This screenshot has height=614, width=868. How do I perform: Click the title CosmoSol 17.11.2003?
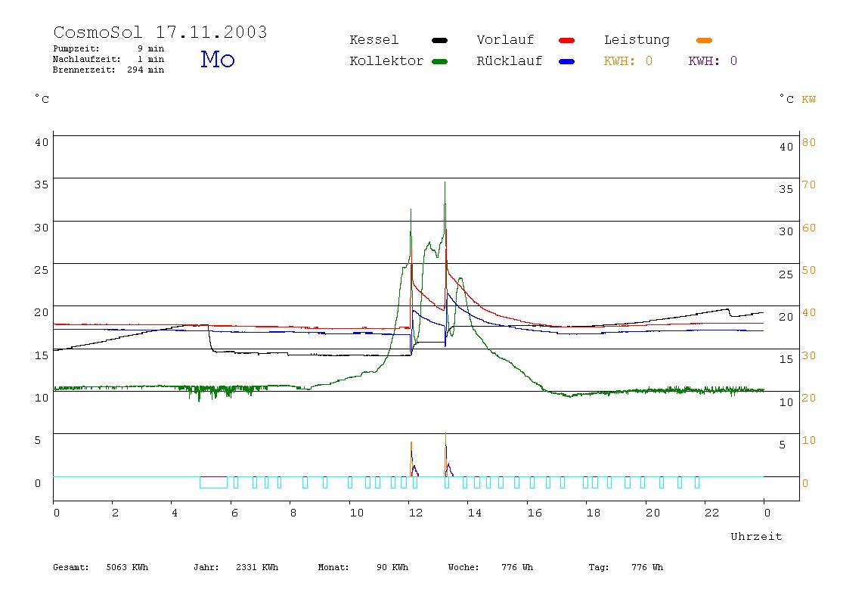(x=160, y=32)
